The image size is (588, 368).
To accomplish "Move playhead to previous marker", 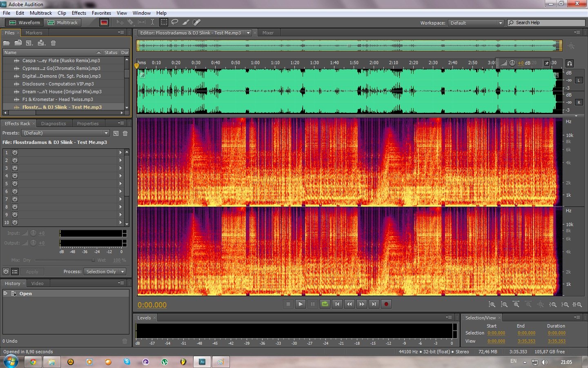I will (x=337, y=304).
